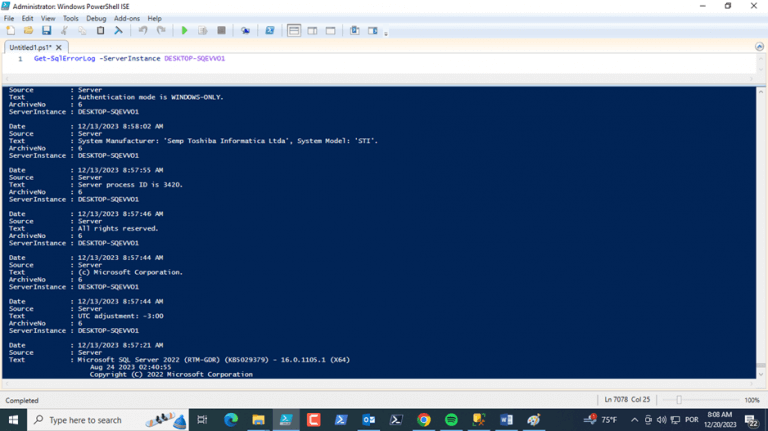Image resolution: width=768 pixels, height=431 pixels.
Task: Click the 'Authentication mode is WINDOWS-ONLY.' text
Action: 150,97
